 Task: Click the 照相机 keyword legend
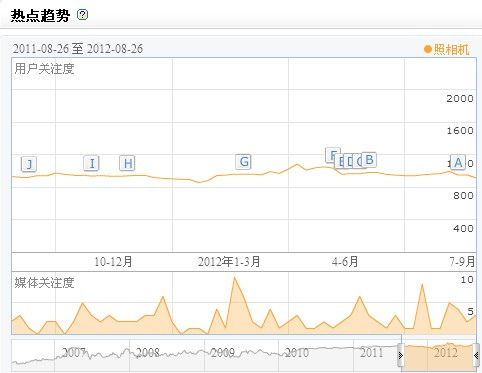(447, 50)
